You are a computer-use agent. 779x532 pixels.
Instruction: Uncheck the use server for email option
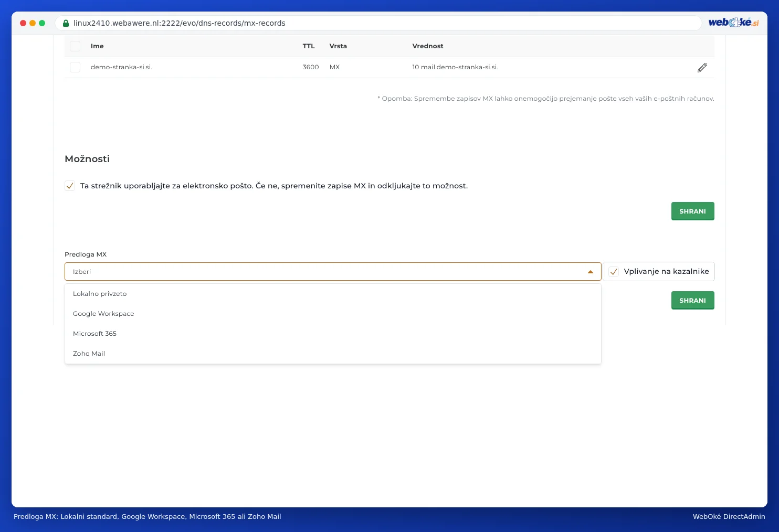tap(70, 186)
